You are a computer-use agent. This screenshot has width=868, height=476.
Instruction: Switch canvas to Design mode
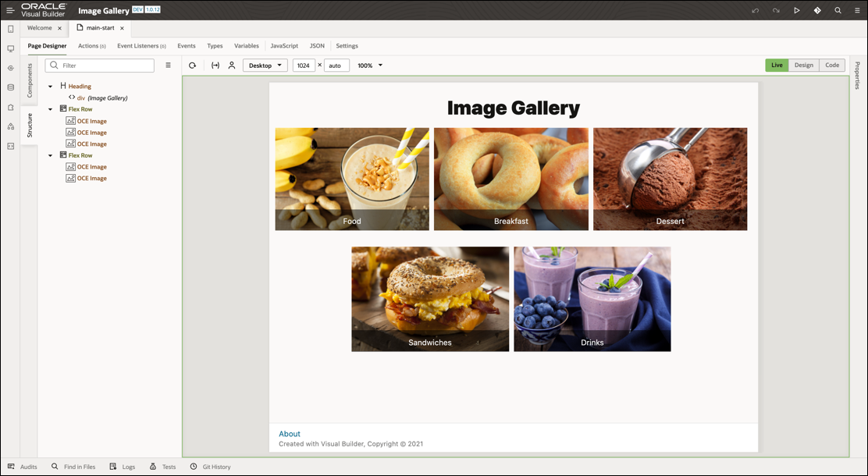804,65
